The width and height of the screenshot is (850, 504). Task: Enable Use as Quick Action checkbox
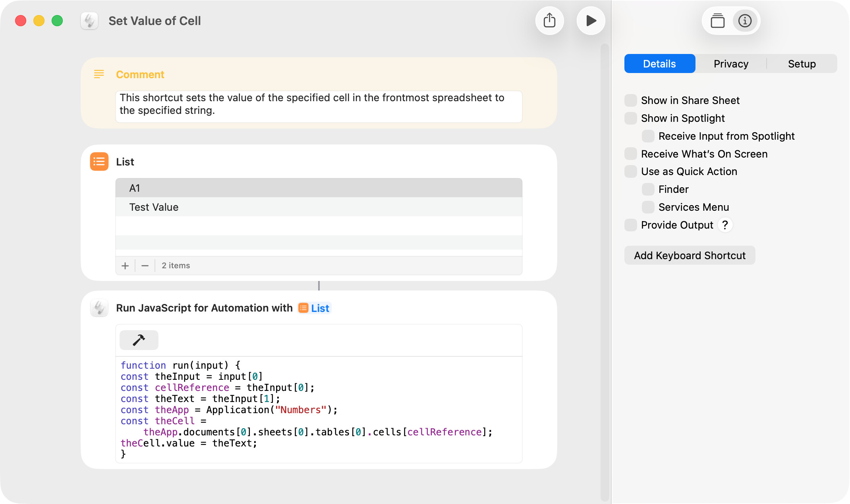pyautogui.click(x=630, y=171)
